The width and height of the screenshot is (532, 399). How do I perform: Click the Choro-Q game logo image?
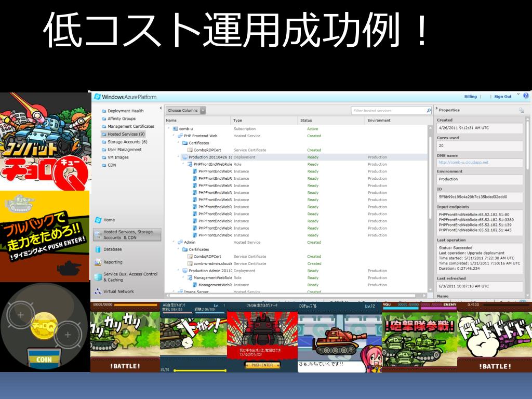coord(46,141)
